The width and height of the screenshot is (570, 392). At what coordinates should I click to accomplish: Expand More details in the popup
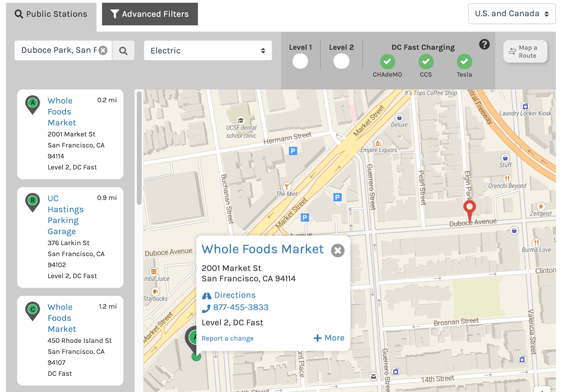pyautogui.click(x=329, y=338)
